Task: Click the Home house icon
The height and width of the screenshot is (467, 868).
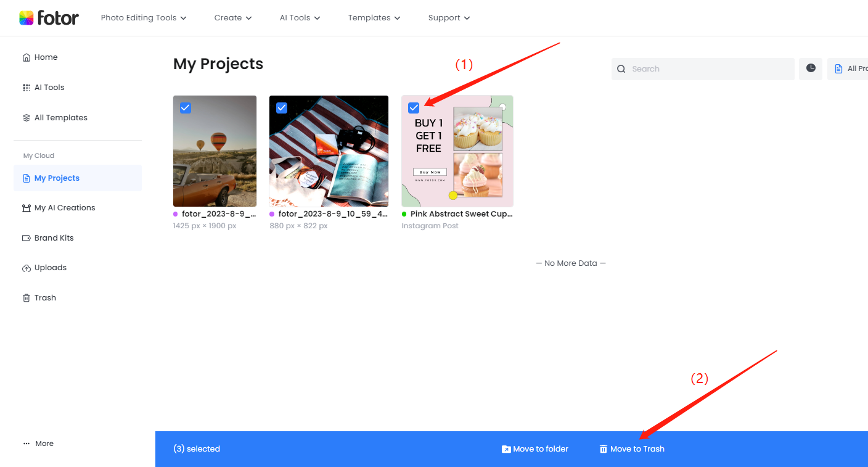Action: pos(27,57)
